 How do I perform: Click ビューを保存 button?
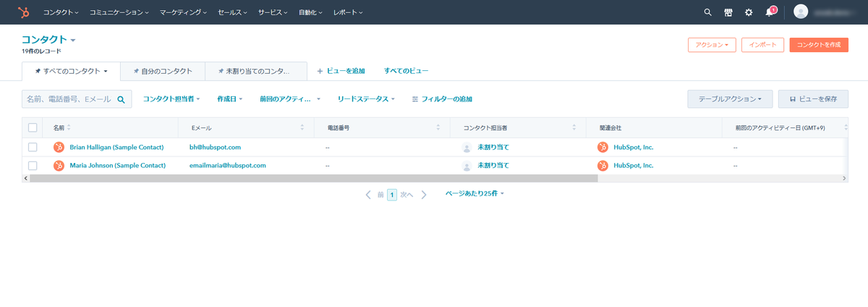coord(813,98)
